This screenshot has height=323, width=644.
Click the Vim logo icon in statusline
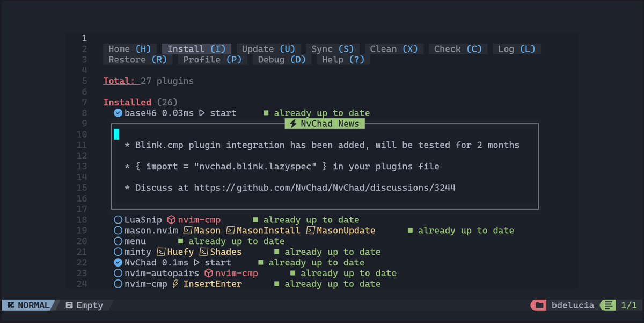(x=11, y=305)
